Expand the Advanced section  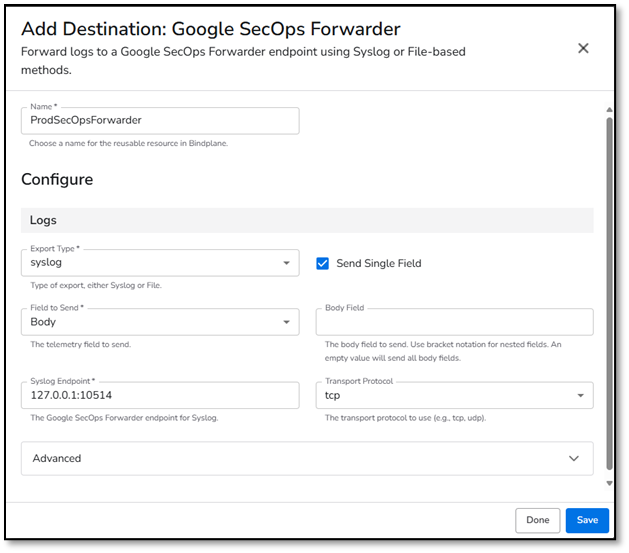tap(307, 459)
